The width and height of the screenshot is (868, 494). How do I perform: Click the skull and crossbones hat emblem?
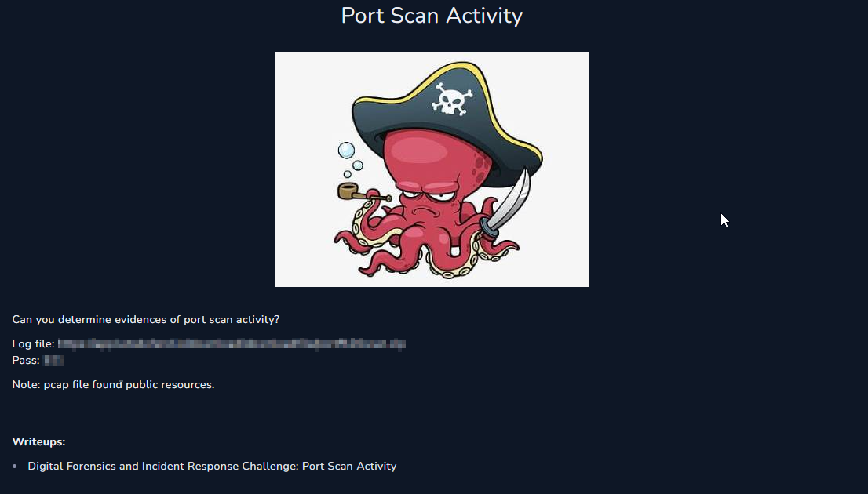[x=452, y=99]
